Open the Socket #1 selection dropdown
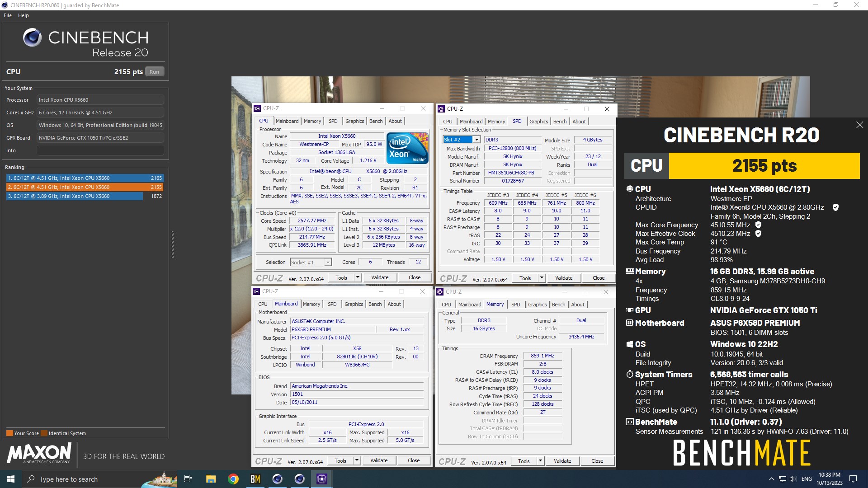 tap(311, 263)
